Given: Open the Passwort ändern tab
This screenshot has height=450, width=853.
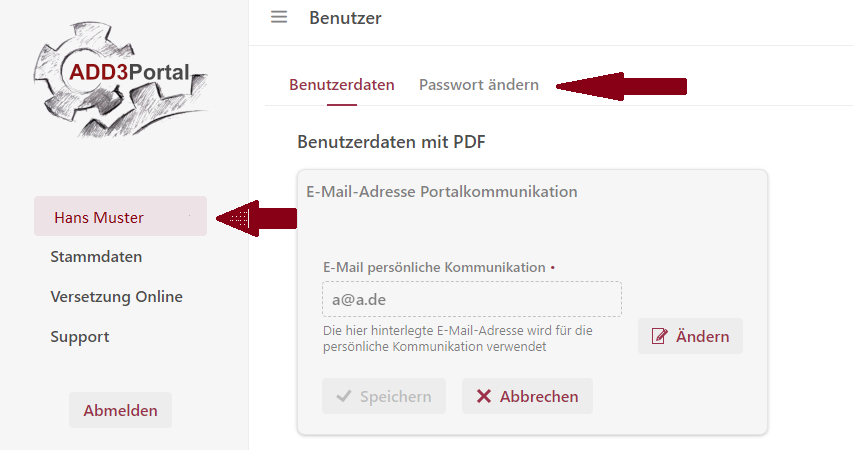Looking at the screenshot, I should [x=478, y=85].
